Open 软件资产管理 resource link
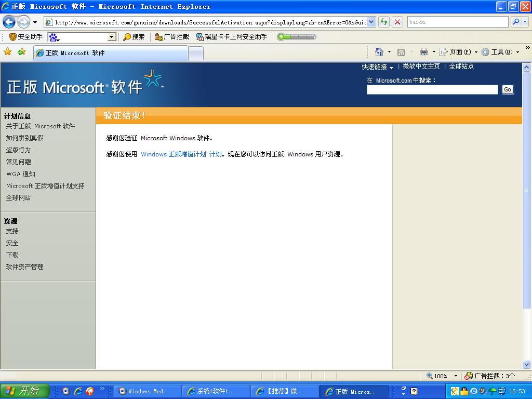This screenshot has width=532, height=399. click(x=25, y=267)
